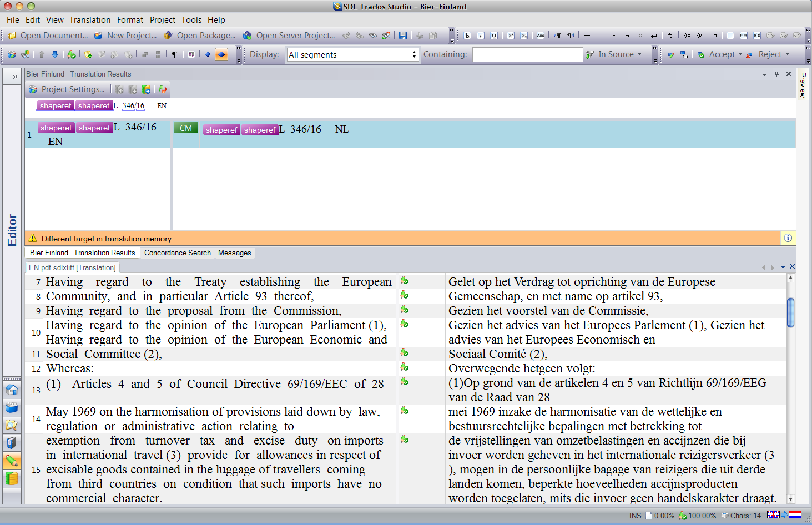The height and width of the screenshot is (525, 812).
Task: Toggle italic formatting button
Action: tap(481, 36)
